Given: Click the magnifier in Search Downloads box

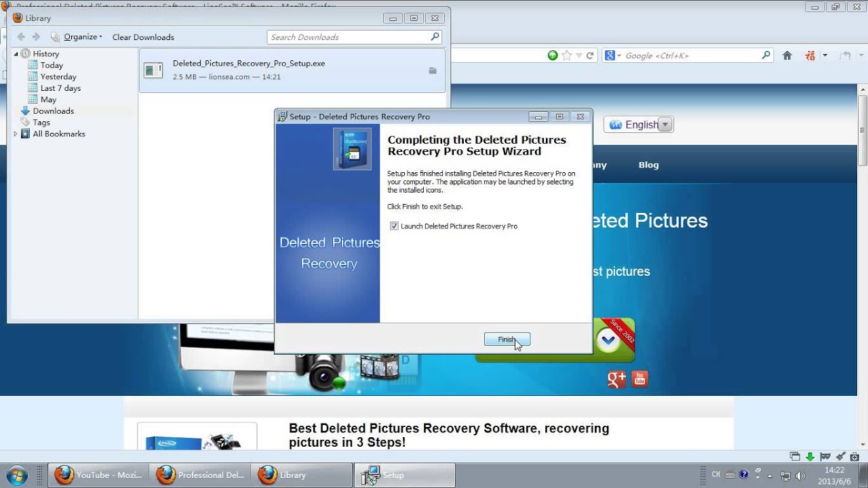Looking at the screenshot, I should pos(435,37).
